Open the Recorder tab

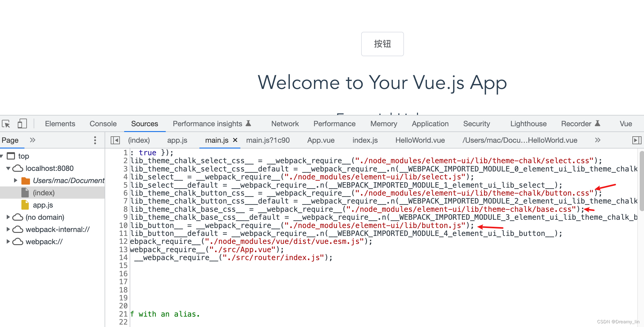pos(581,124)
